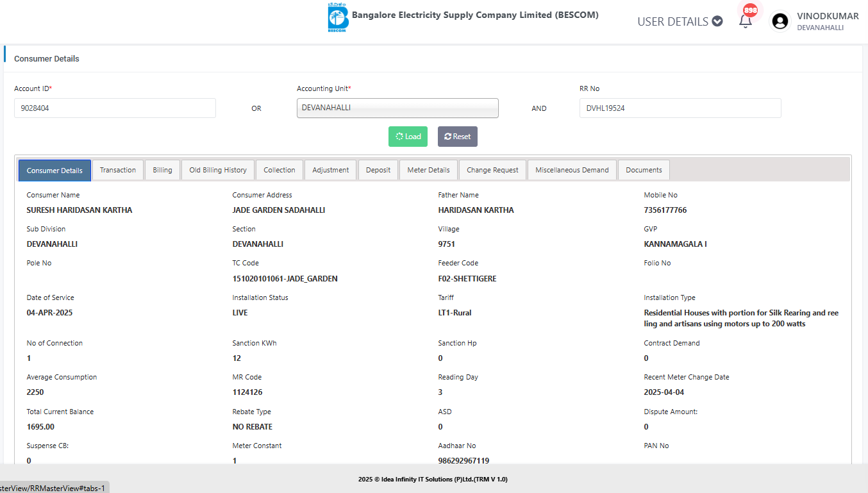The image size is (868, 493).
Task: Click father name HARIDASAN KARTHA value
Action: [x=476, y=210]
